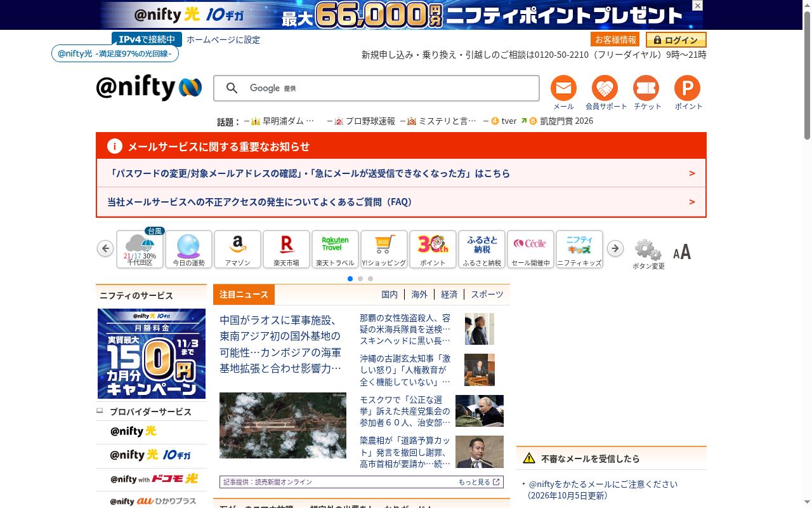Viewport: 812px width, 508px height.
Task: Click the search magnifier icon
Action: point(232,88)
